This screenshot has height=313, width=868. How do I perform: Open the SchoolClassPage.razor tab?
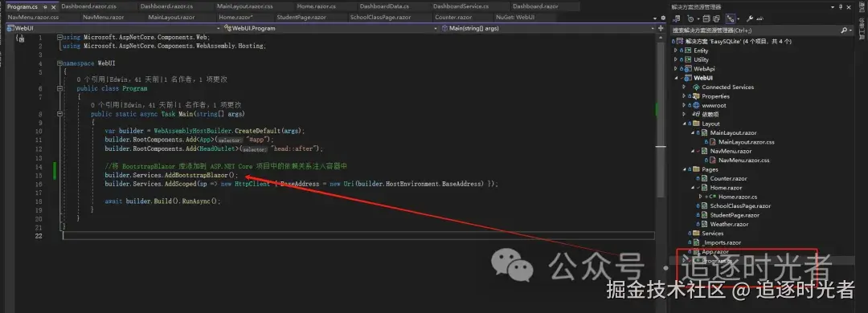click(380, 17)
